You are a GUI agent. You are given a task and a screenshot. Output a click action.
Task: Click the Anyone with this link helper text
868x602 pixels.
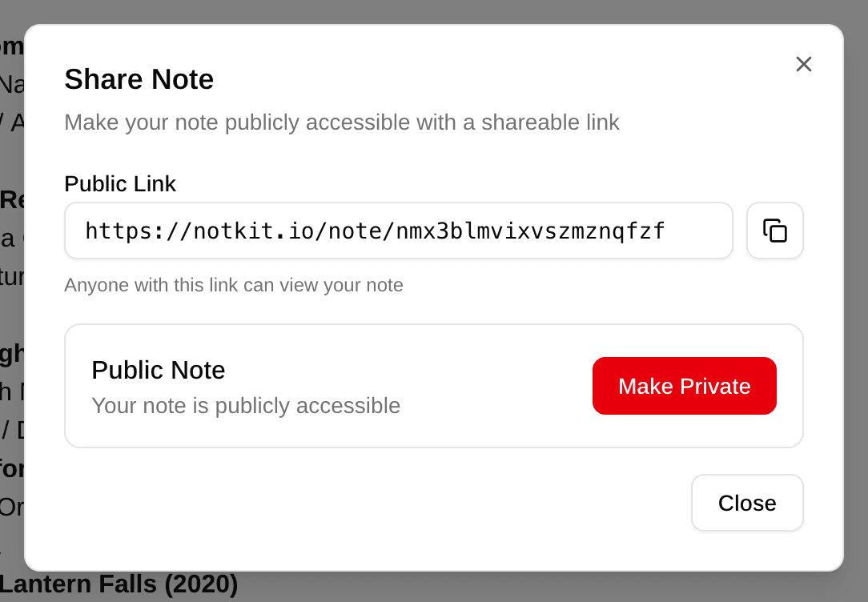point(234,285)
